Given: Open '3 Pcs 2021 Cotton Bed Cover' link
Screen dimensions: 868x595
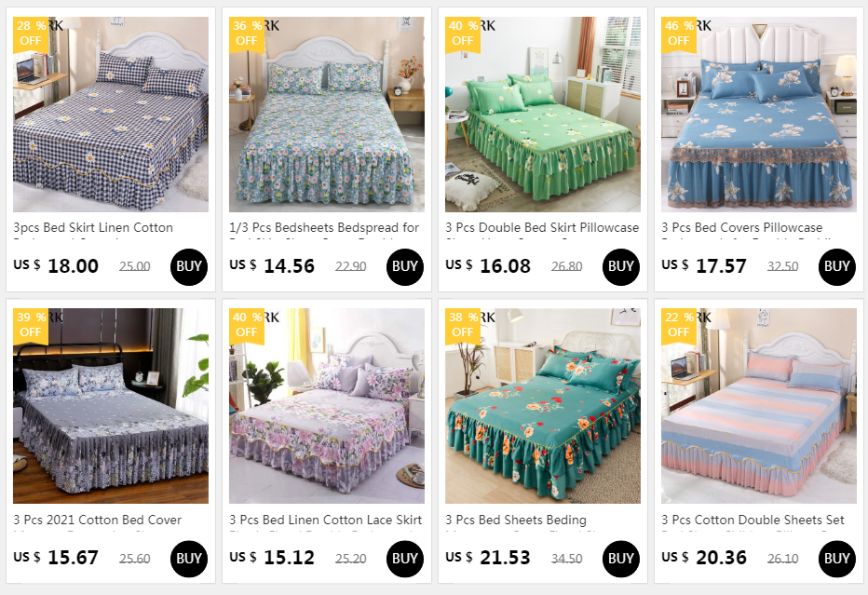Looking at the screenshot, I should coord(98,520).
